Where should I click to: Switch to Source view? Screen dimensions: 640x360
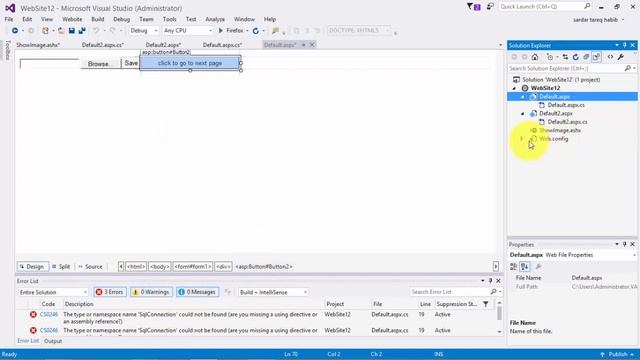tap(91, 267)
